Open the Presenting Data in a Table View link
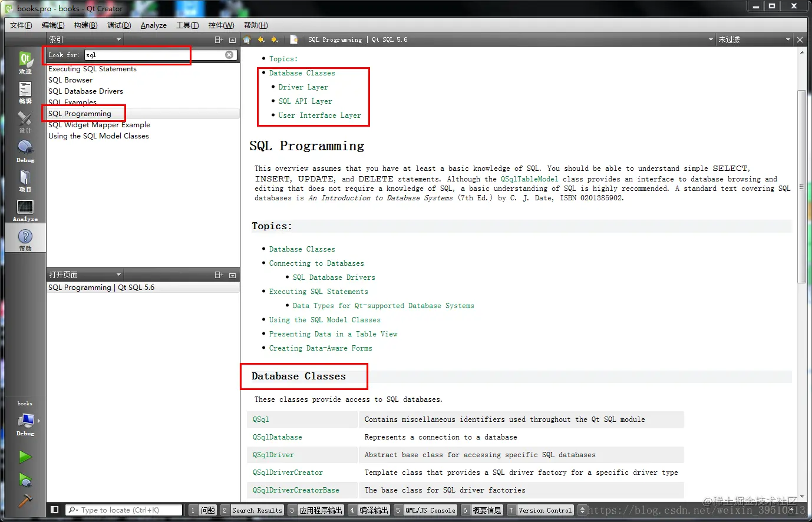Image resolution: width=812 pixels, height=522 pixels. coord(333,334)
